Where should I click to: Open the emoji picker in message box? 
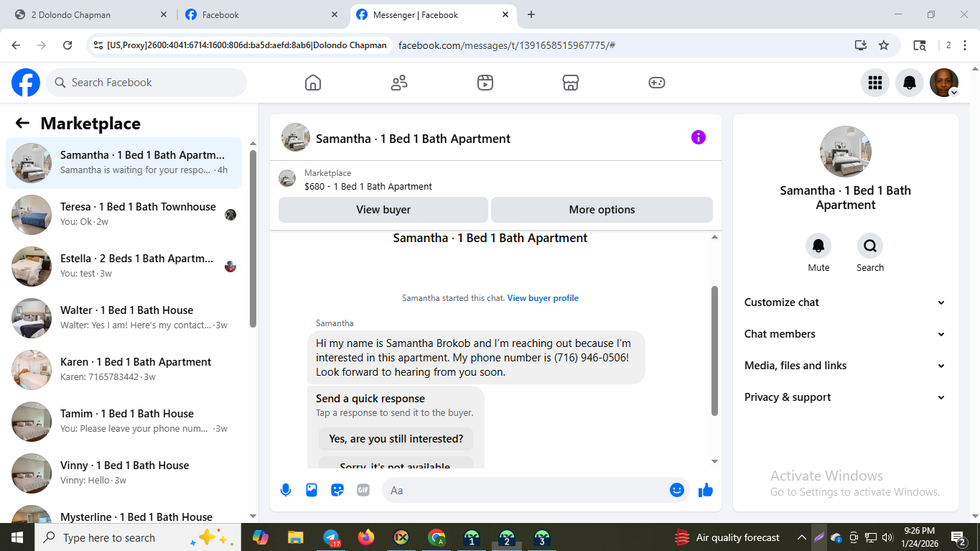click(x=677, y=490)
